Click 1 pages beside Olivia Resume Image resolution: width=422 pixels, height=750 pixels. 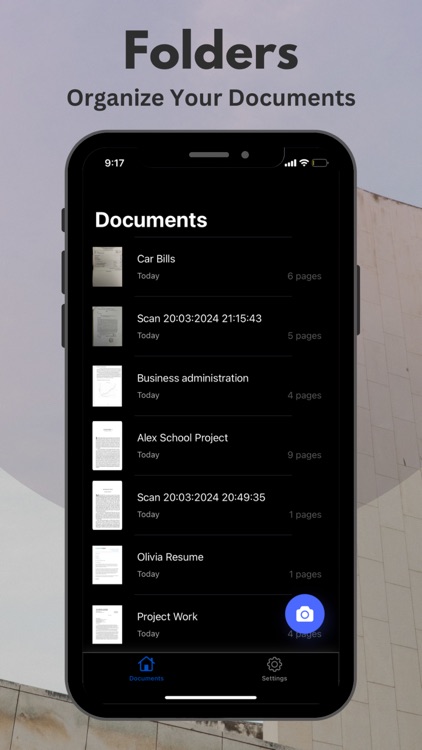(305, 574)
